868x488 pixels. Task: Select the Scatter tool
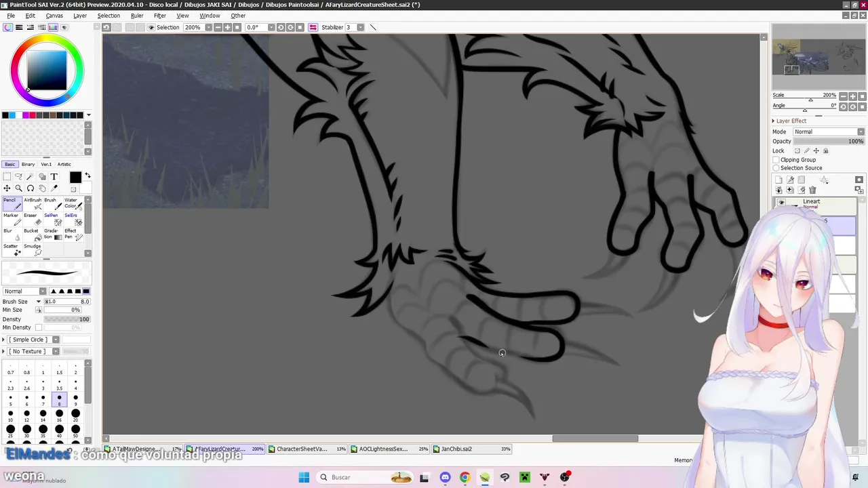pos(13,249)
